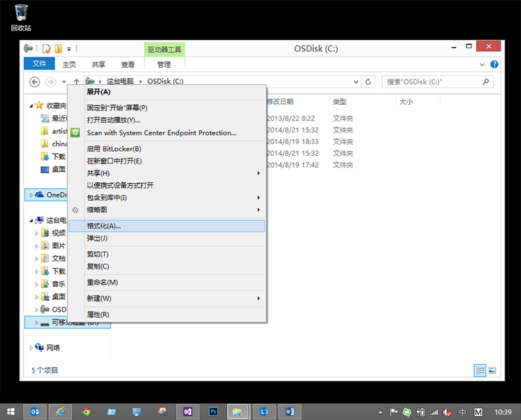The width and height of the screenshot is (521, 420).
Task: Open Visual Studio from the taskbar
Action: tap(188, 412)
